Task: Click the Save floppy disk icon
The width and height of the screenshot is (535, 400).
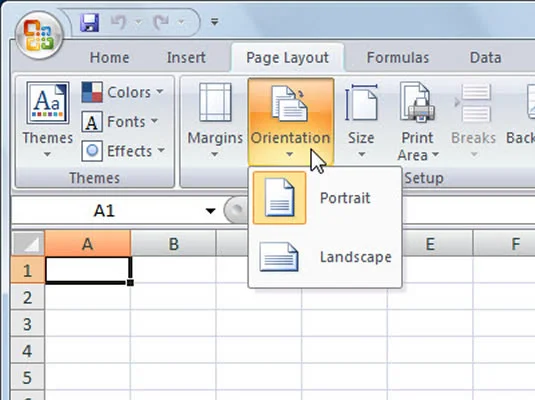Action: point(89,23)
